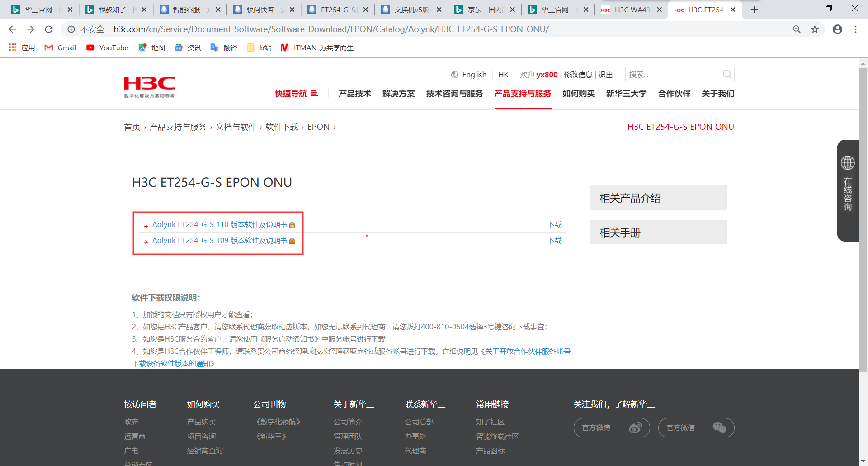
Task: Click 软件下载 breadcrumb link
Action: point(282,127)
